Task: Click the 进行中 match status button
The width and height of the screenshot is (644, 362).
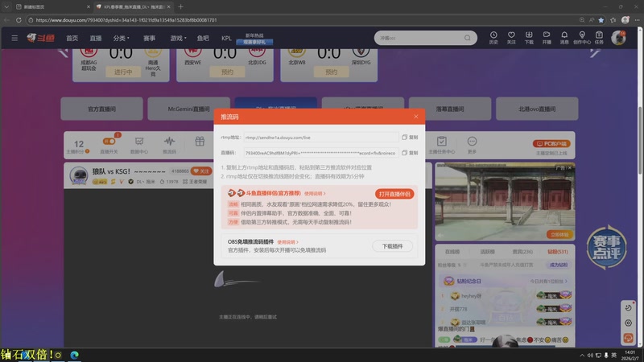Action: [123, 72]
